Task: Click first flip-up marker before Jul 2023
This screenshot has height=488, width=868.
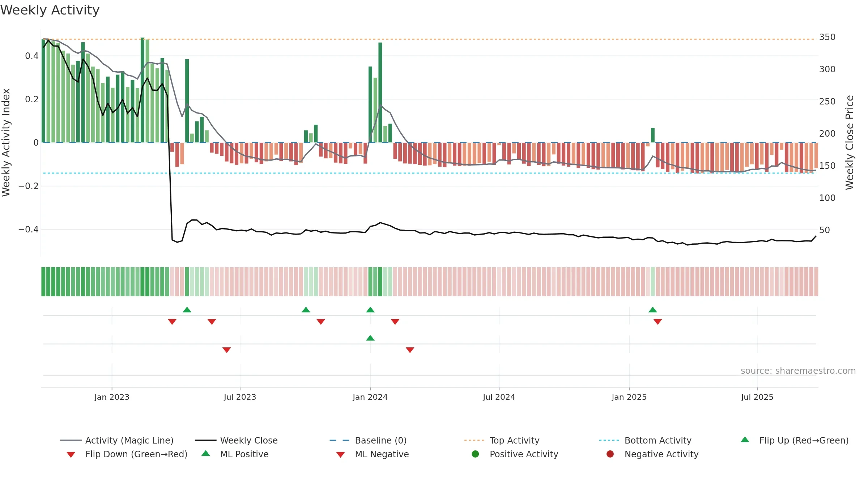Action: tap(187, 310)
